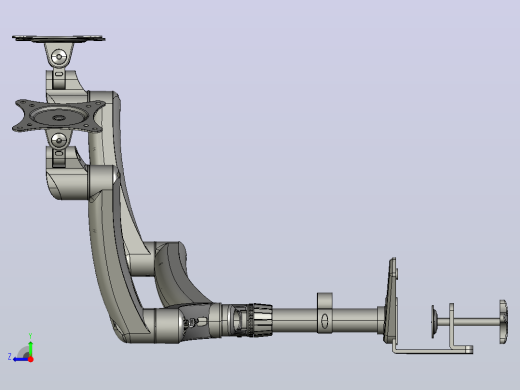
Task: Select the flat top VESA plate seen edge-on
Action: pyautogui.click(x=59, y=38)
